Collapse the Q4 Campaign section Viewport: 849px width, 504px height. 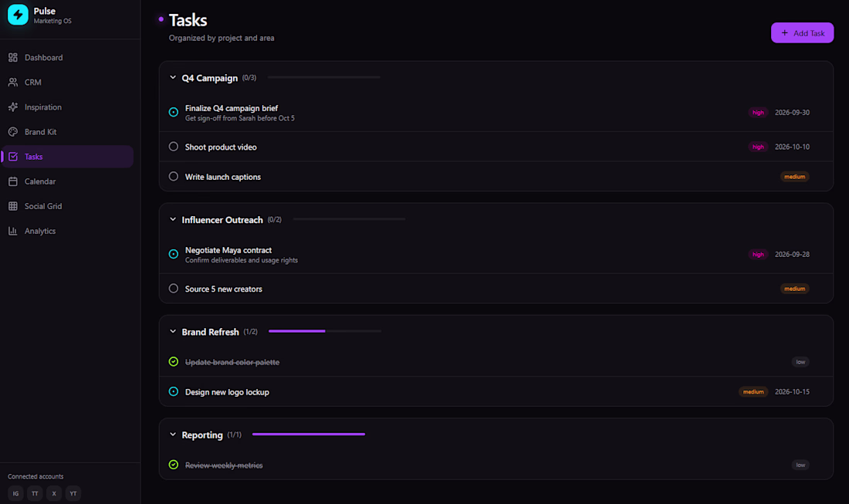coord(173,77)
